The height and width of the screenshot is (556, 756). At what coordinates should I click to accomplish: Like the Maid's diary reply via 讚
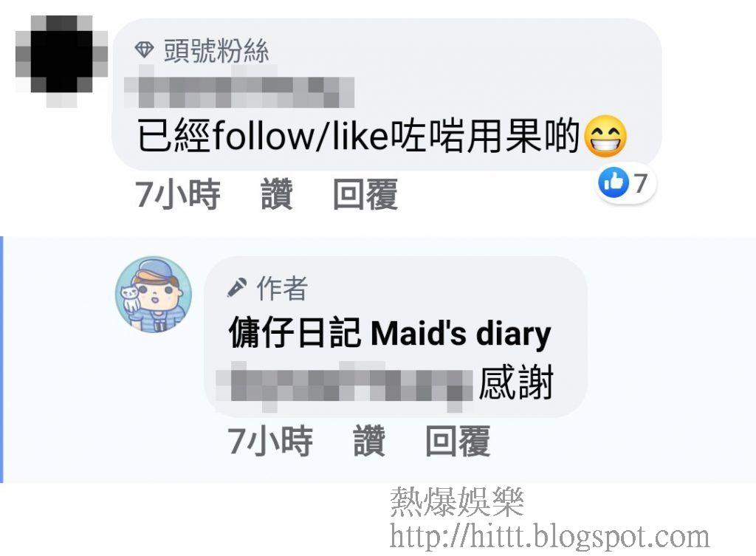coord(369,441)
